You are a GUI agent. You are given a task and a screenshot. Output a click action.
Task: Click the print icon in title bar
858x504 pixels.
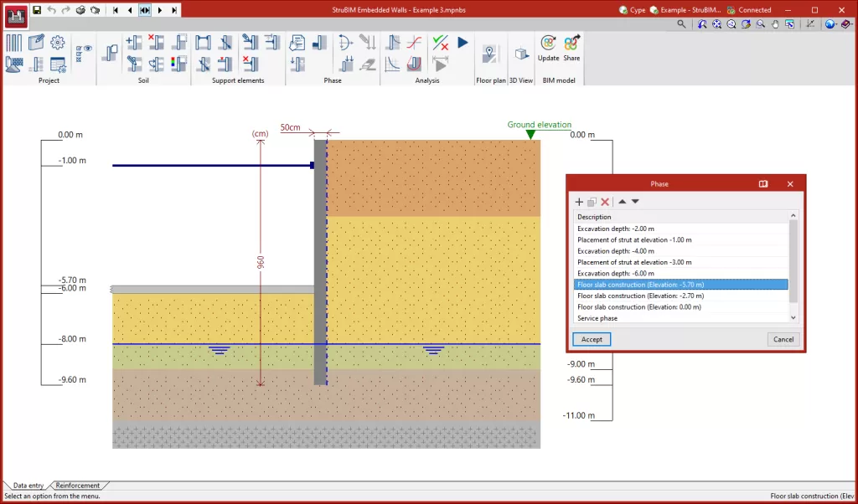[80, 10]
